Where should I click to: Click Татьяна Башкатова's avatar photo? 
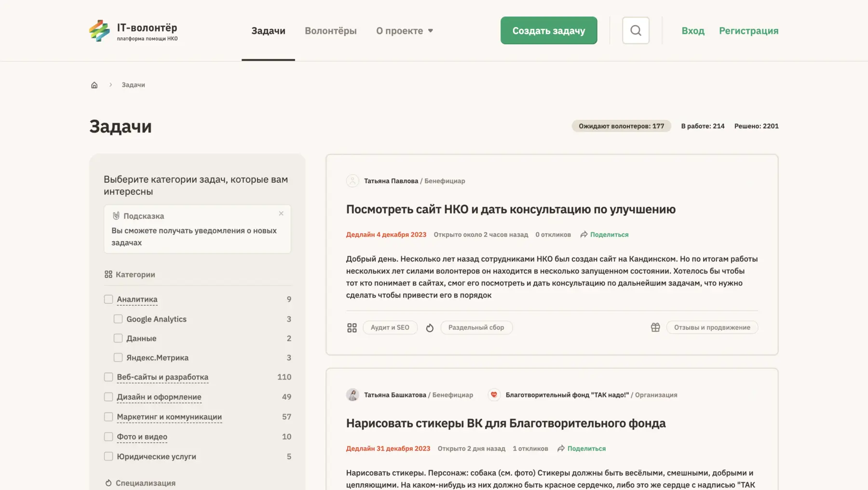tap(353, 395)
